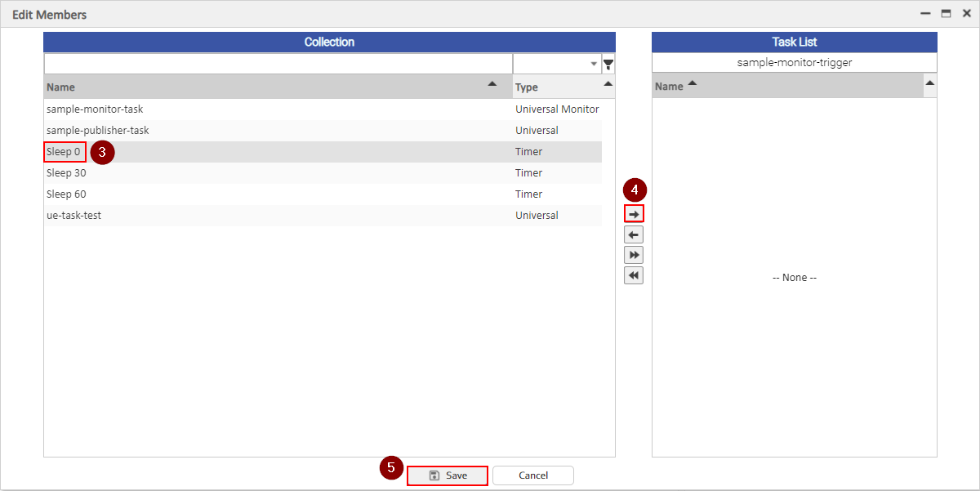The width and height of the screenshot is (980, 491).
Task: Maximize the Edit Members window
Action: point(946,14)
